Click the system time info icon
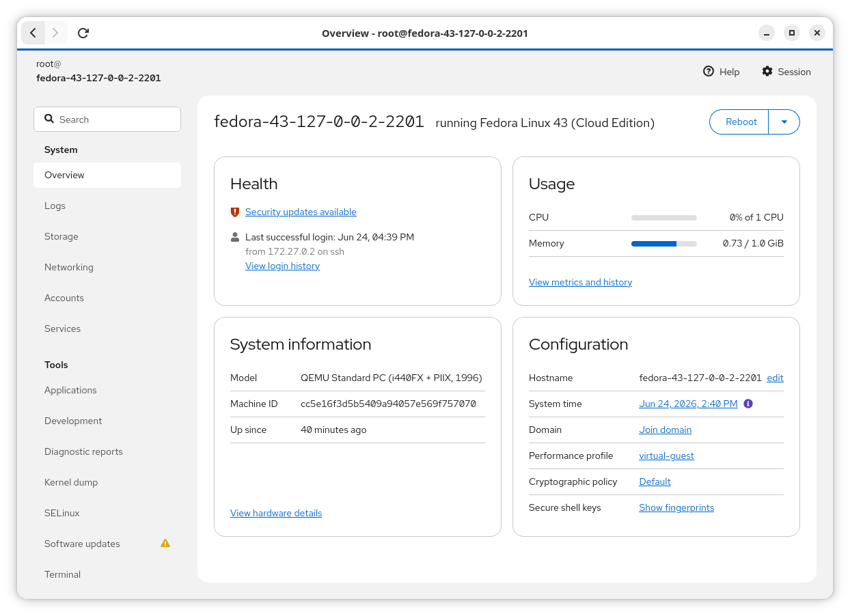 point(748,404)
